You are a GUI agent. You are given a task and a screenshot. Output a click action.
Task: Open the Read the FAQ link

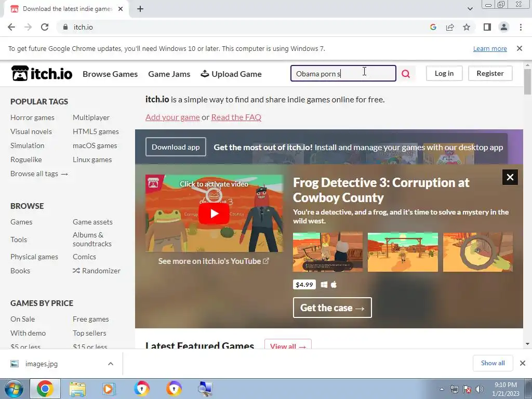pos(236,117)
